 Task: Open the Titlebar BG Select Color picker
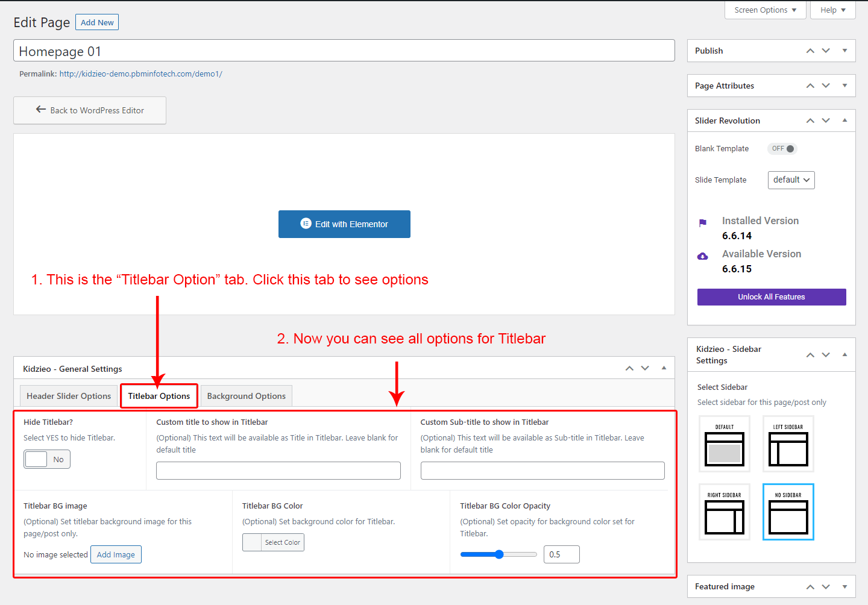(x=273, y=542)
